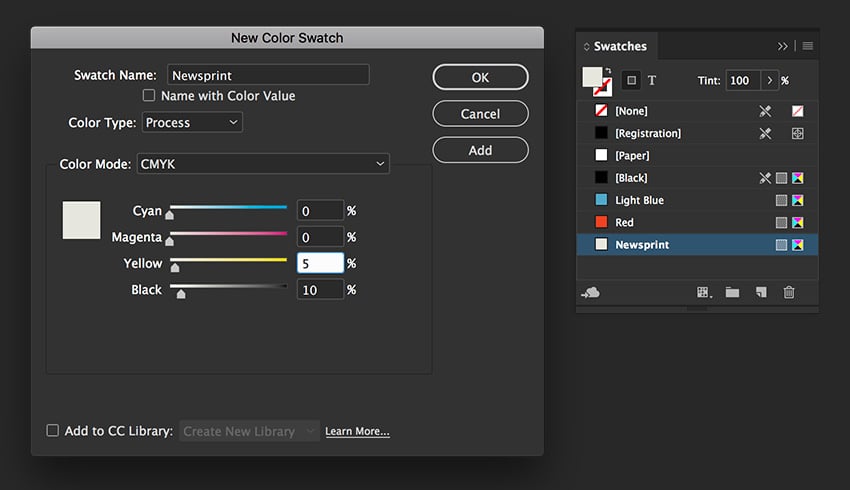Select the [Paper] swatch row
850x490 pixels.
click(x=697, y=156)
